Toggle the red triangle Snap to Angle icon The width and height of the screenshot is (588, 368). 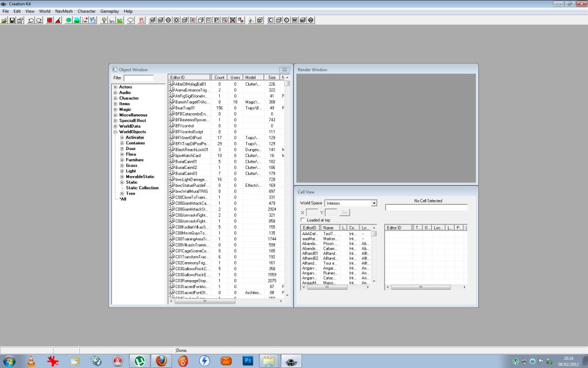58,20
